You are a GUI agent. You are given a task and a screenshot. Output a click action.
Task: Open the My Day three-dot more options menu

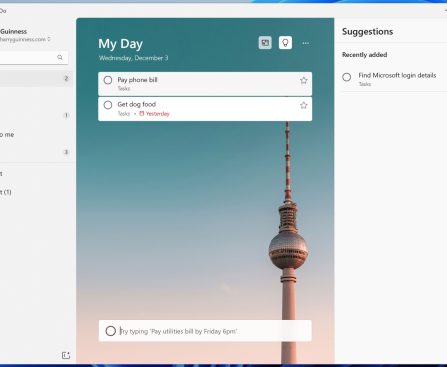click(306, 43)
